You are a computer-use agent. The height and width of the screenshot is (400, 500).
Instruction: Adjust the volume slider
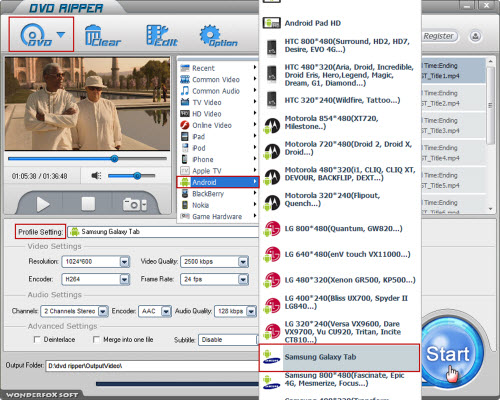point(132,176)
